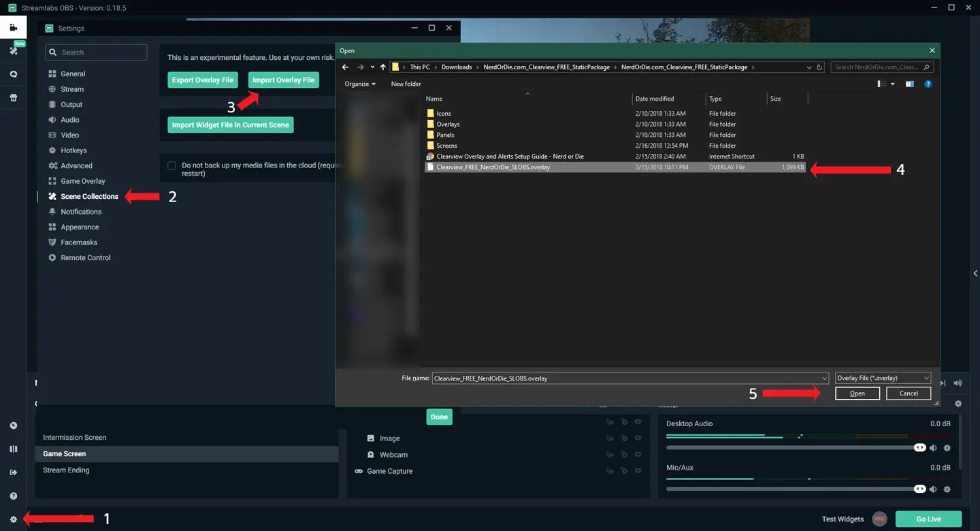Open the mixer settings gear
Image resolution: width=980 pixels, height=531 pixels.
pos(958,404)
